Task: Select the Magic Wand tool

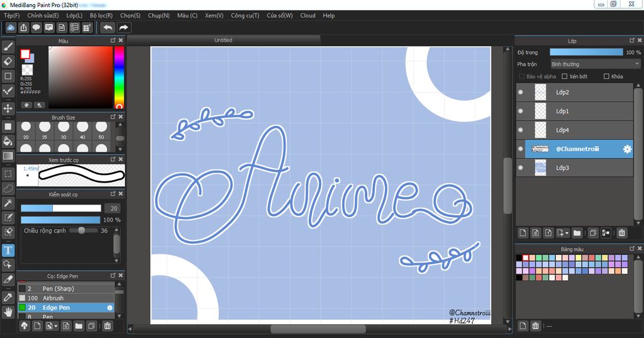Action: click(x=8, y=203)
